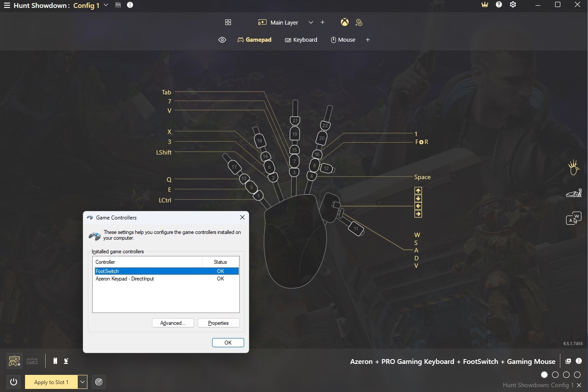Click the Space mapping label
This screenshot has width=588, height=392.
pos(422,177)
